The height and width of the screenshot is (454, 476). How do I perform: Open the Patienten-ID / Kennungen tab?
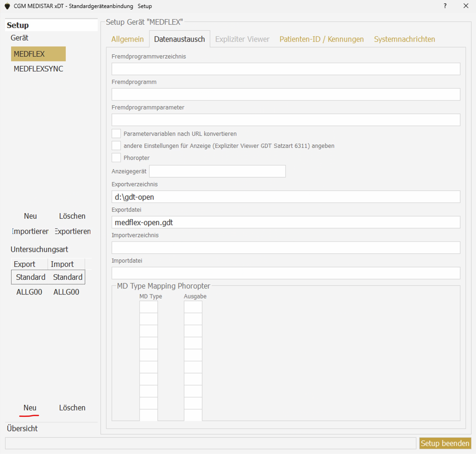tap(321, 39)
